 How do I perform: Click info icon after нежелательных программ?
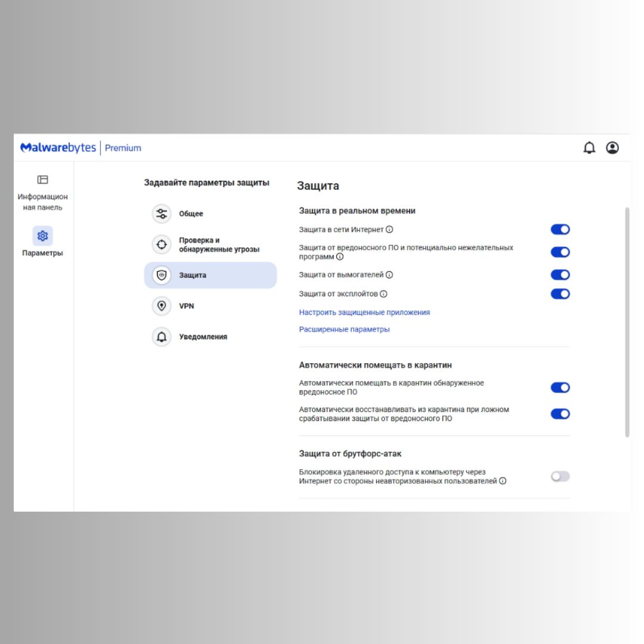[340, 256]
